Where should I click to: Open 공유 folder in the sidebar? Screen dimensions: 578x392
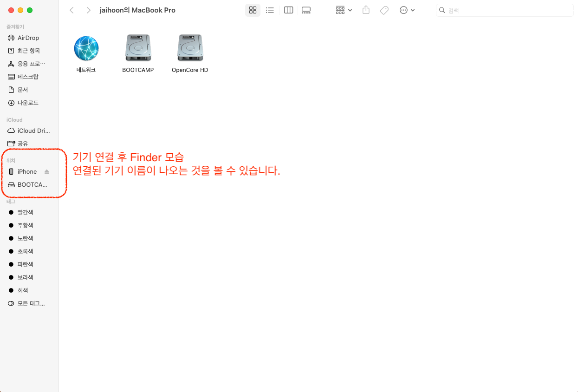click(29, 144)
